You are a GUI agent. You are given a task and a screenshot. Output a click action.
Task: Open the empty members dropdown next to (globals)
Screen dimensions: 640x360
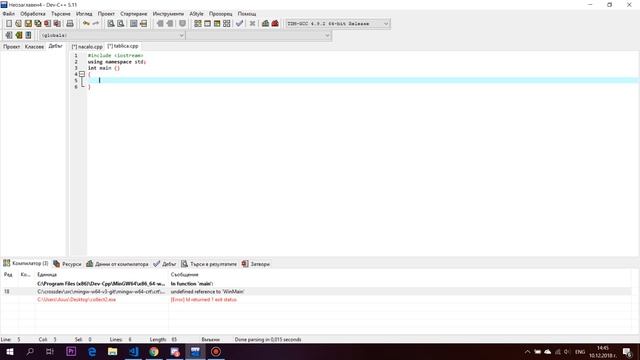(x=258, y=36)
